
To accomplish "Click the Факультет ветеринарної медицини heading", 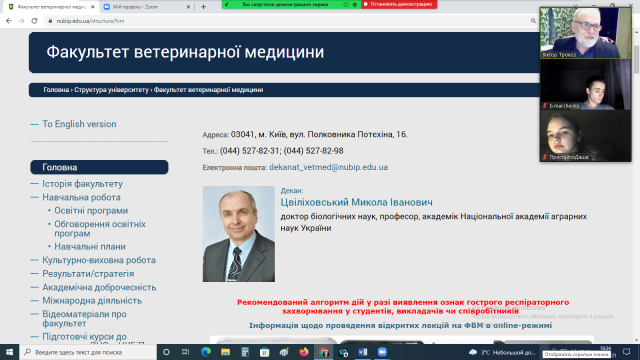I will pyautogui.click(x=185, y=52).
